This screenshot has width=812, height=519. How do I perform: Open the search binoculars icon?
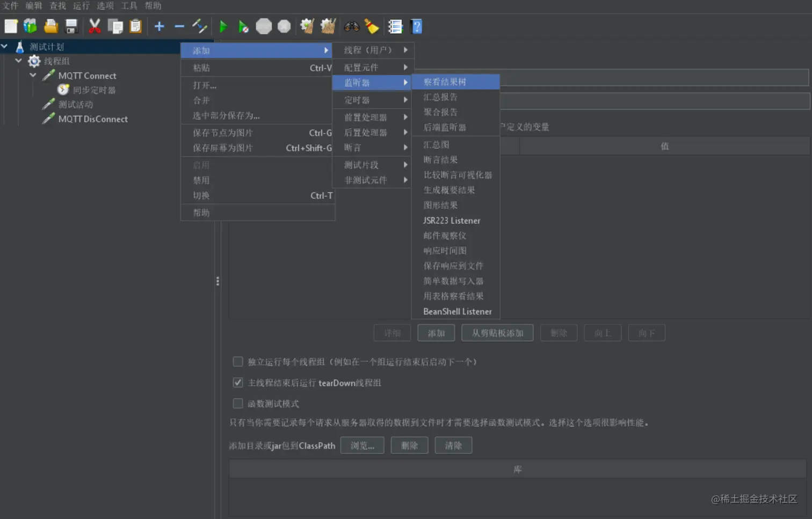(x=352, y=25)
